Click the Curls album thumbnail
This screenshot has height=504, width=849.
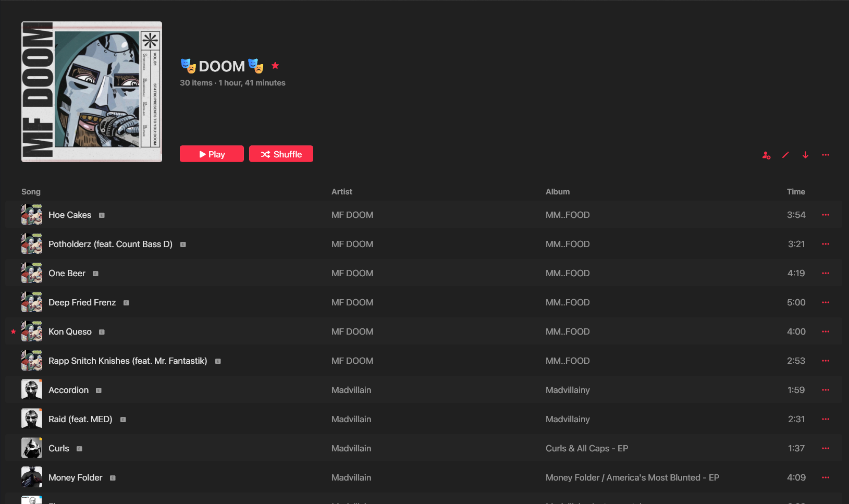coord(32,448)
